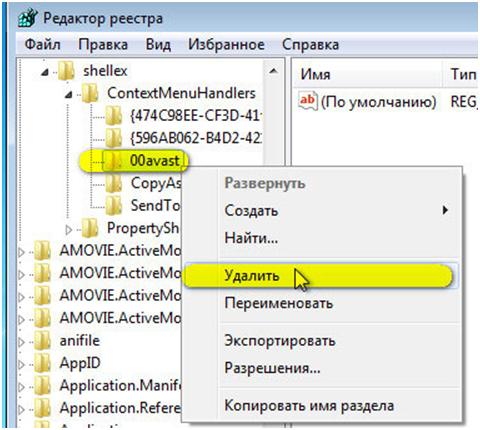480x430 pixels.
Task: Select the {596AB062-B4D2-42 key label
Action: click(x=196, y=138)
